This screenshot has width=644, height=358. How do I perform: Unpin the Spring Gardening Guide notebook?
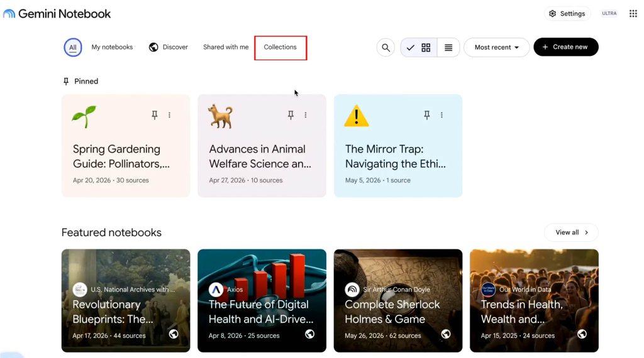point(155,115)
